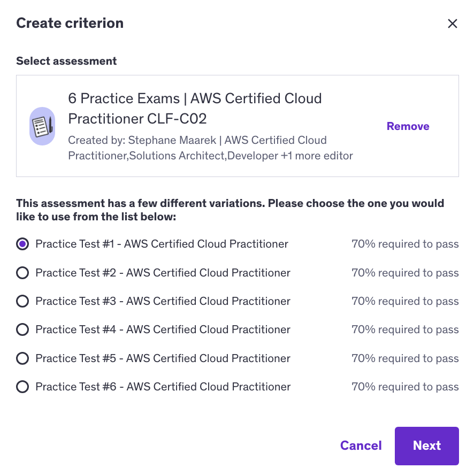The height and width of the screenshot is (476, 474).
Task: Click pass requirement beside Practice Test #4
Action: [405, 329]
